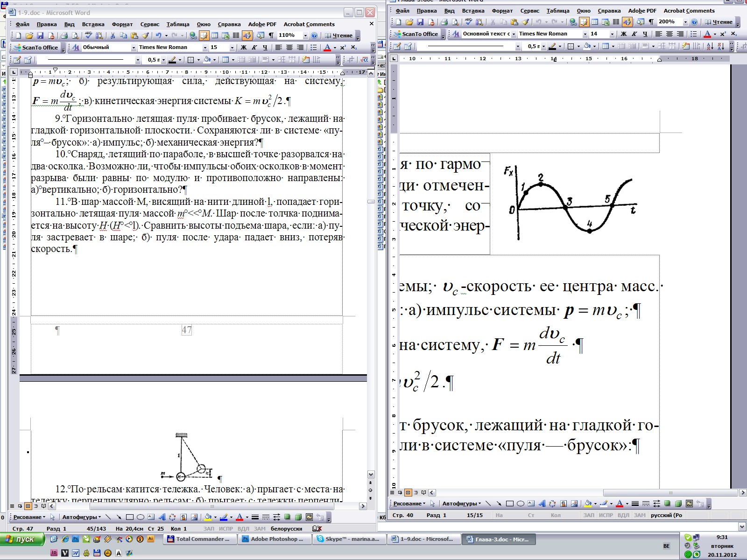Insert hyperlink icon in 1-9.doc toolbar
Screen dimensions: 747x560
(x=193, y=35)
